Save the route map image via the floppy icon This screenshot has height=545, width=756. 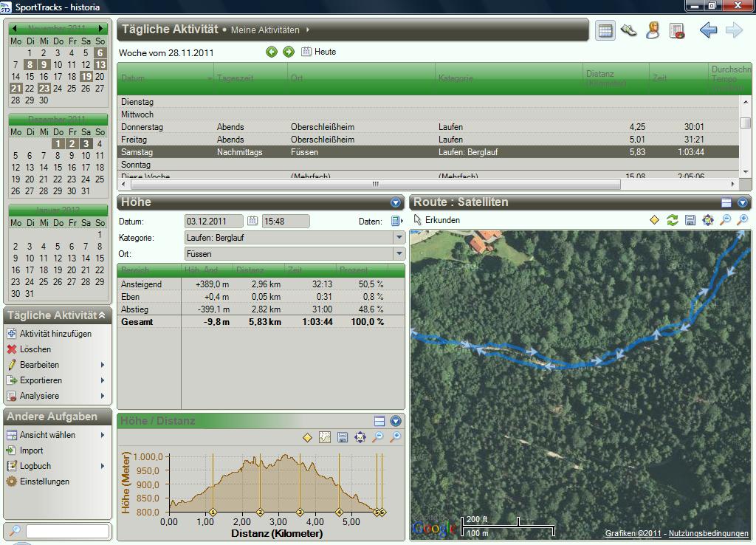(x=690, y=220)
